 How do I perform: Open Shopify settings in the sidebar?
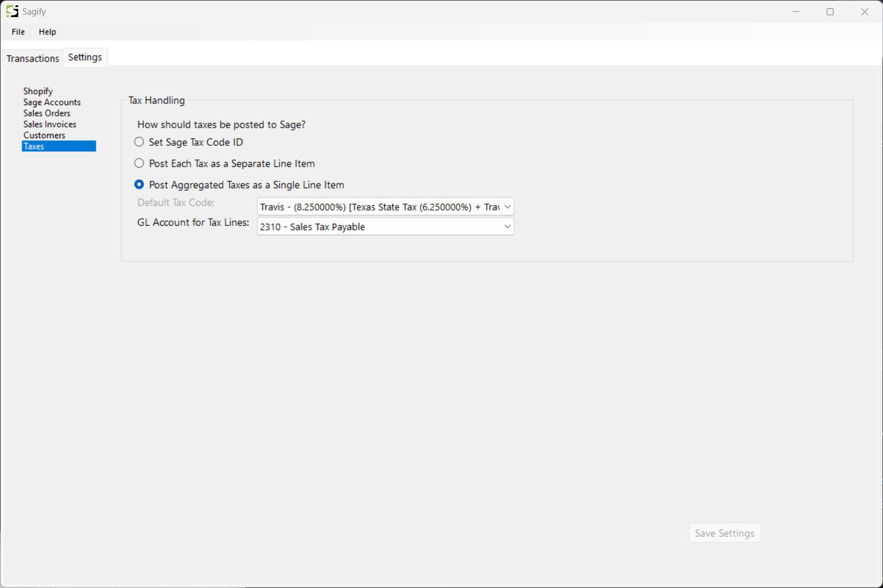coord(38,91)
